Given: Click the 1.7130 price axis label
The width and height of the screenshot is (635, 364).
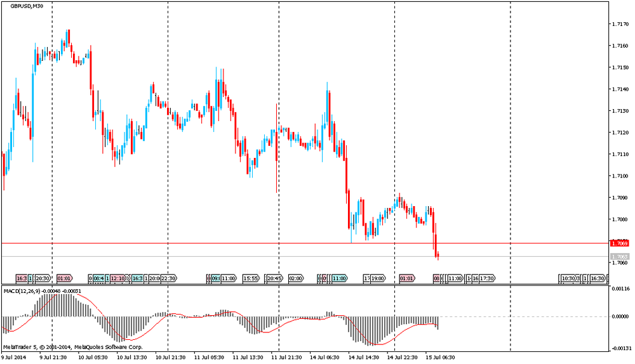Looking at the screenshot, I should [620, 111].
